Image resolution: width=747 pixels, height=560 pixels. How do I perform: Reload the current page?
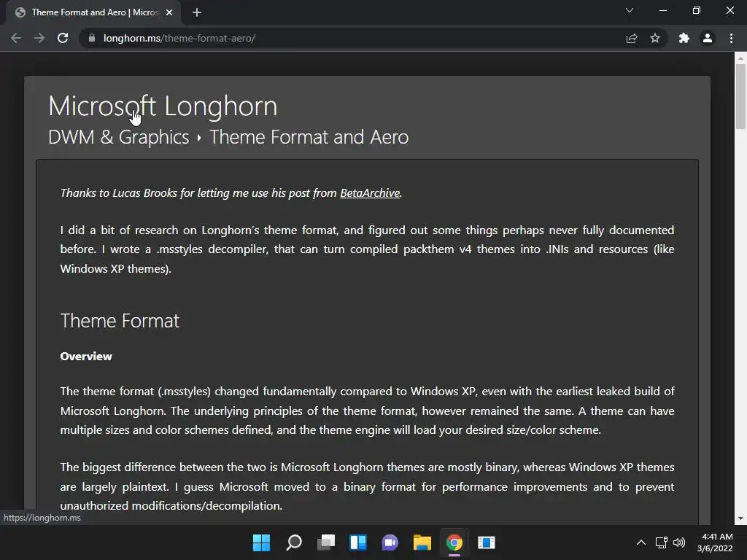click(63, 38)
